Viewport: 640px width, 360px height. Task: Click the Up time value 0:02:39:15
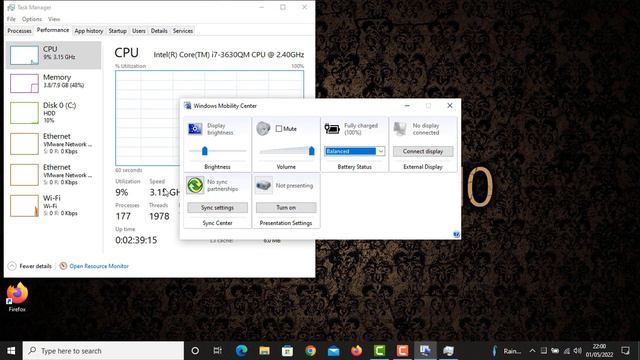point(136,240)
